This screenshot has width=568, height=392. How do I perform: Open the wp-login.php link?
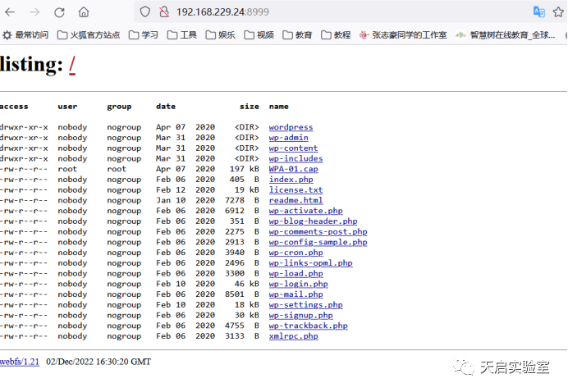coord(299,284)
